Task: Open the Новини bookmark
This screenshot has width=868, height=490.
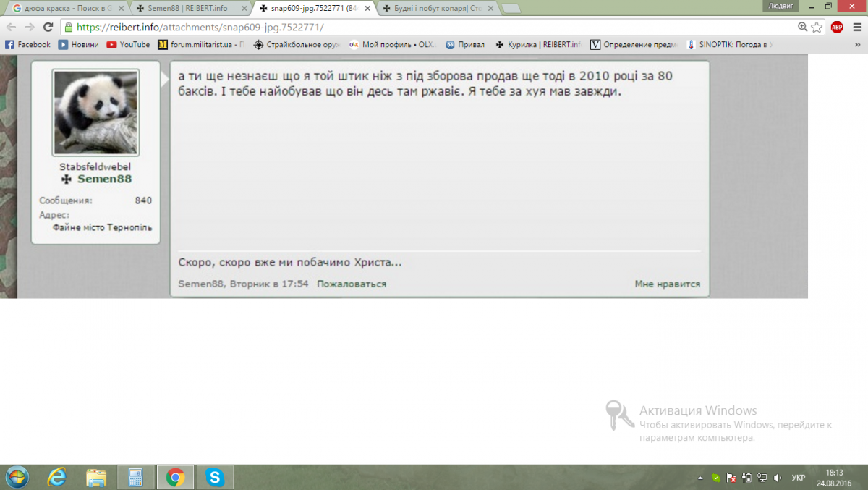Action: point(79,44)
